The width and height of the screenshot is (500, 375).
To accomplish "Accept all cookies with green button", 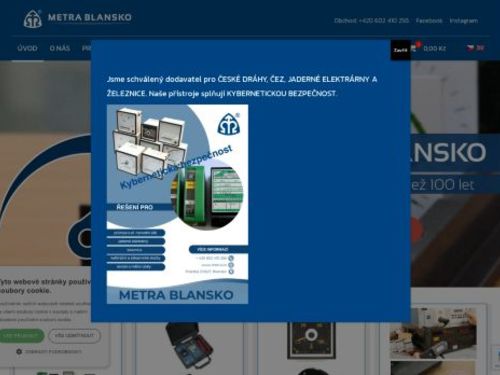I will coord(22,335).
